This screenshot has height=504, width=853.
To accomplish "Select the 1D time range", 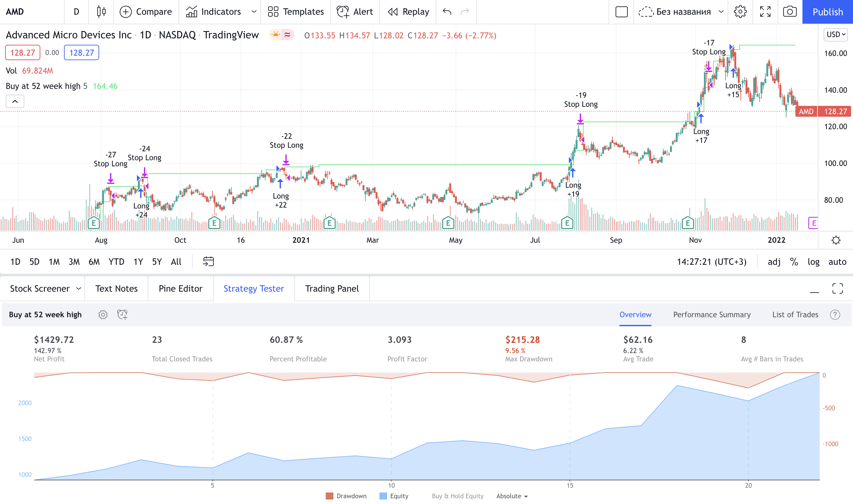I will click(x=15, y=262).
